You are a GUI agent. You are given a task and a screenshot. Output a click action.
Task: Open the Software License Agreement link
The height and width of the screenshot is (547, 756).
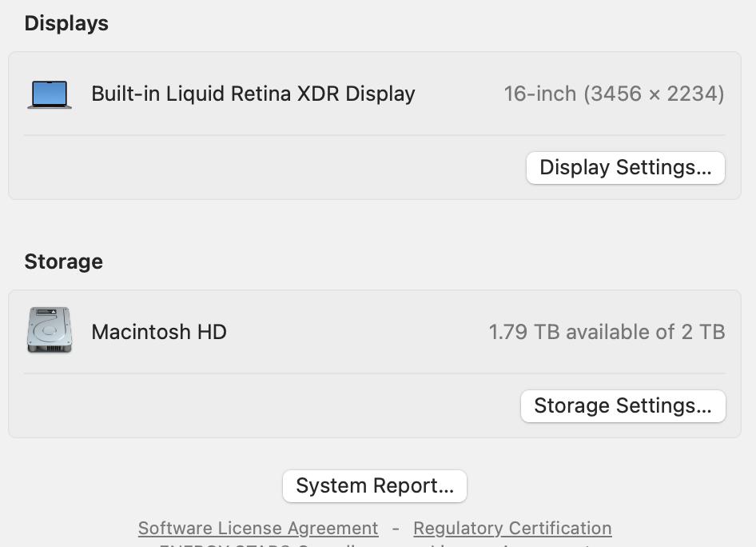258,529
